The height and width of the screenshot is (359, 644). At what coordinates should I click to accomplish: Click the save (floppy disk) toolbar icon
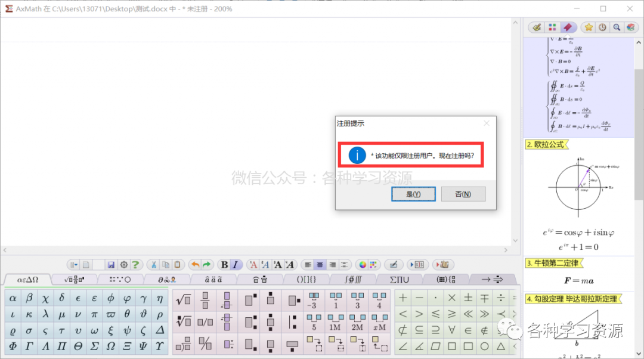point(111,265)
